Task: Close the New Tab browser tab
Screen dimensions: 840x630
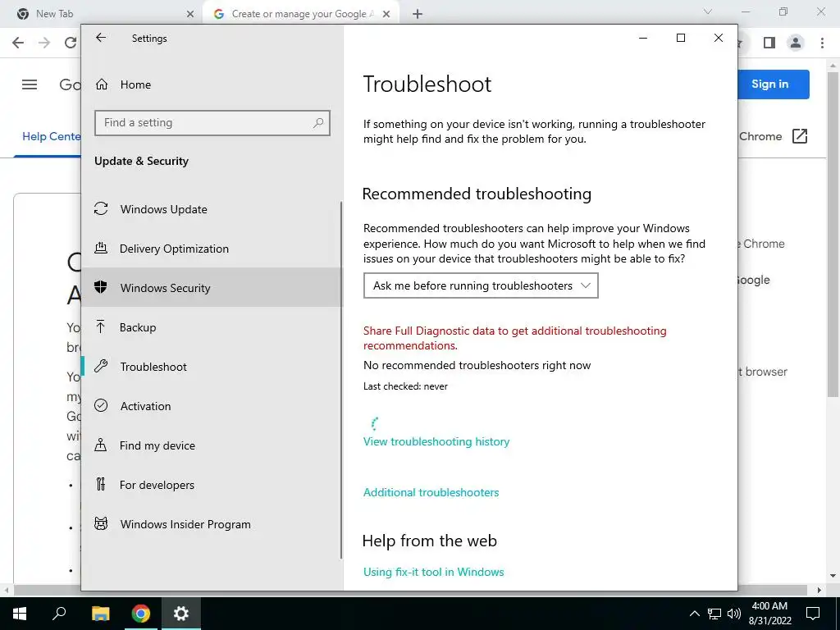Action: 190,14
